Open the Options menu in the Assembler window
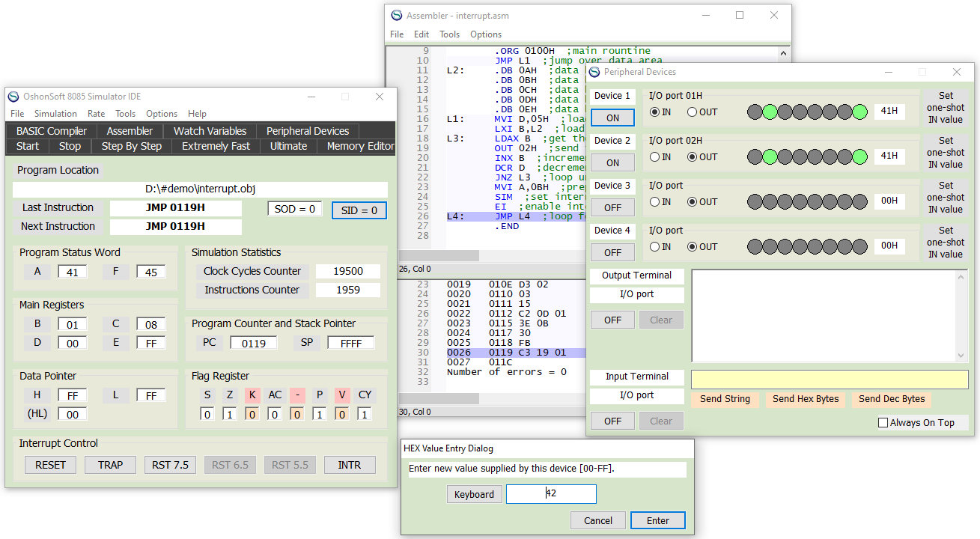980x539 pixels. (x=486, y=34)
